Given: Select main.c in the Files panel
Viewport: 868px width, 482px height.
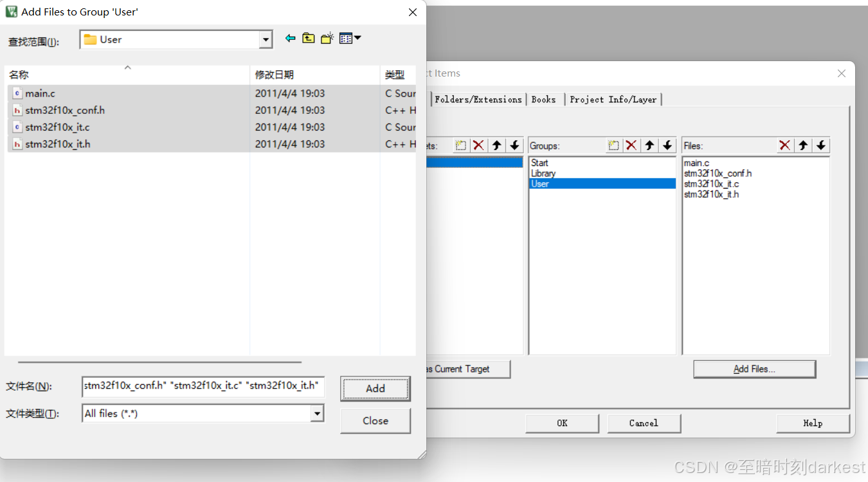Looking at the screenshot, I should pyautogui.click(x=696, y=163).
